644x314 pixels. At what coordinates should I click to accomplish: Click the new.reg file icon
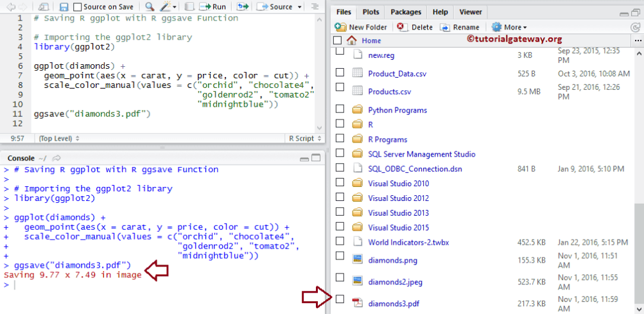pos(358,55)
